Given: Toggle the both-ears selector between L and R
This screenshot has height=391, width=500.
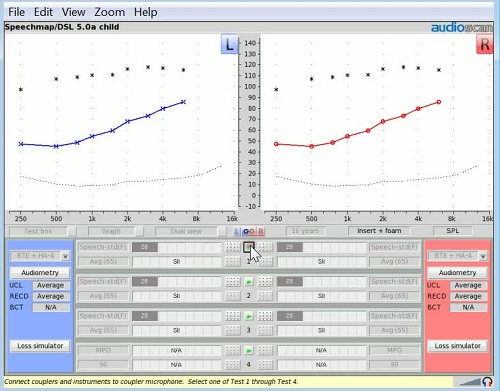Looking at the screenshot, I should pyautogui.click(x=249, y=231).
